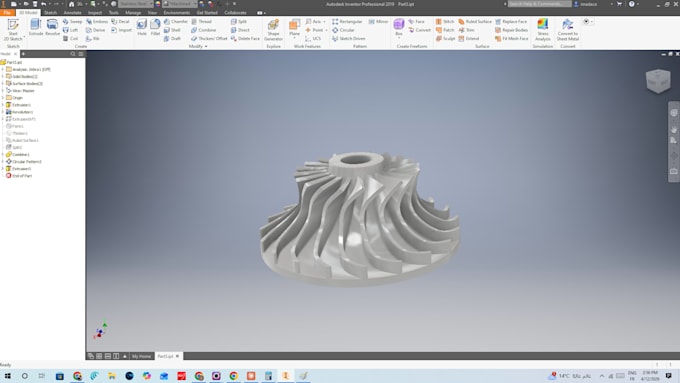
Task: Activate the Fillet tool
Action: tap(155, 27)
